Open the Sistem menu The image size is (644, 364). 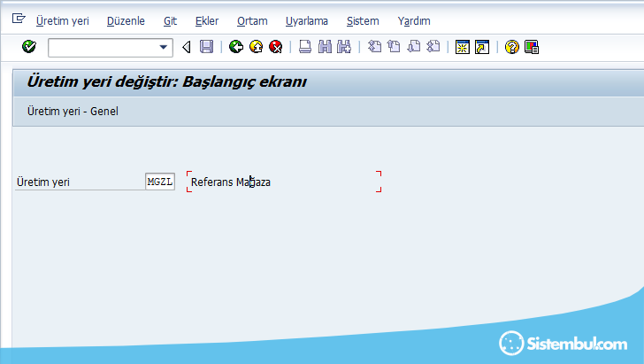(x=363, y=21)
